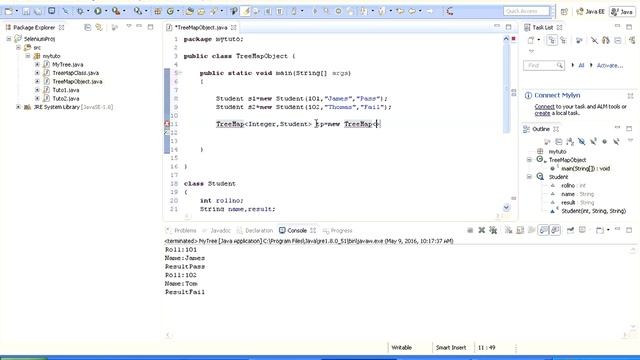Click the error marker on line 11

167,124
